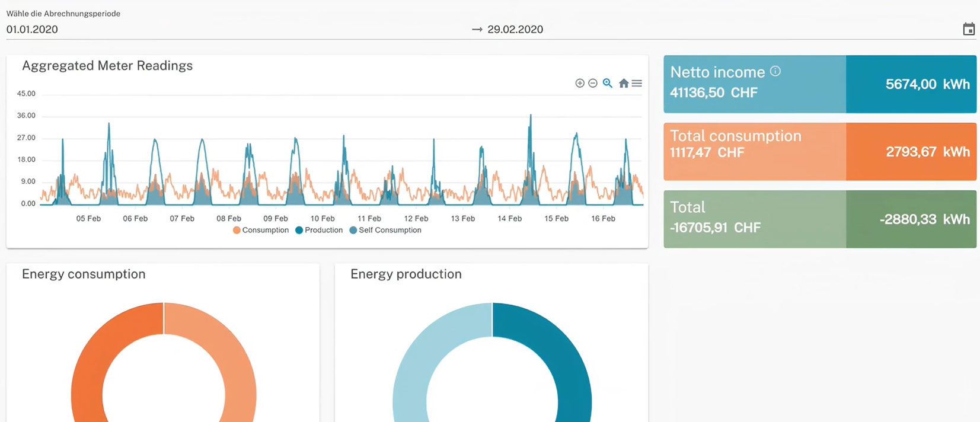Click the 2793,67 kWh value
The height and width of the screenshot is (422, 980).
click(928, 152)
